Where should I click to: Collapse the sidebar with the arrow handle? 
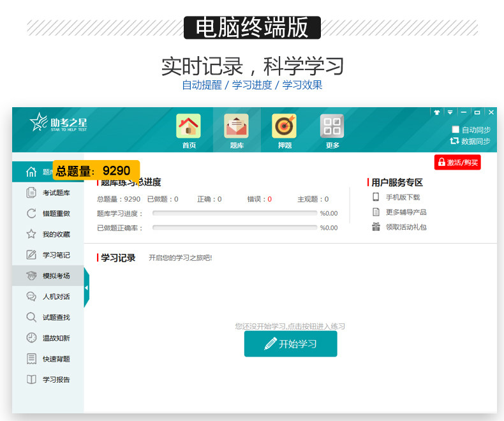87,288
